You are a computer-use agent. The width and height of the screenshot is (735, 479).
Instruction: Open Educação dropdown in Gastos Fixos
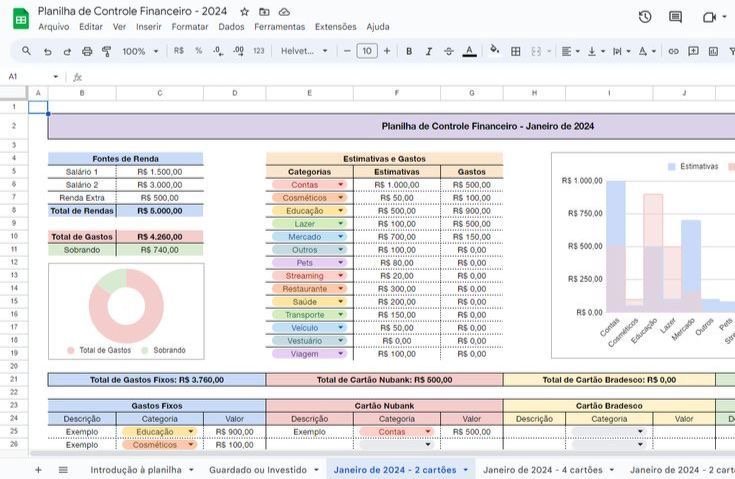(191, 432)
